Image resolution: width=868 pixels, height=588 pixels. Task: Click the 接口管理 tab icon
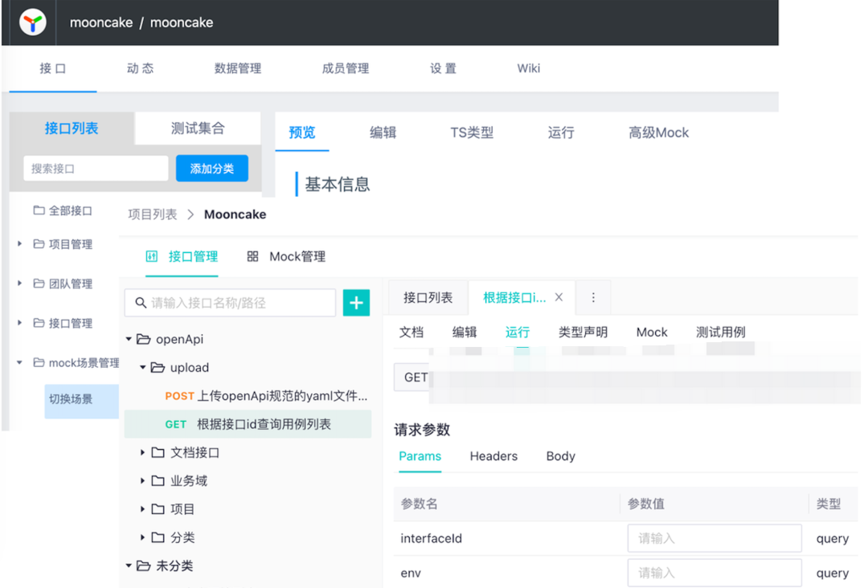[151, 256]
